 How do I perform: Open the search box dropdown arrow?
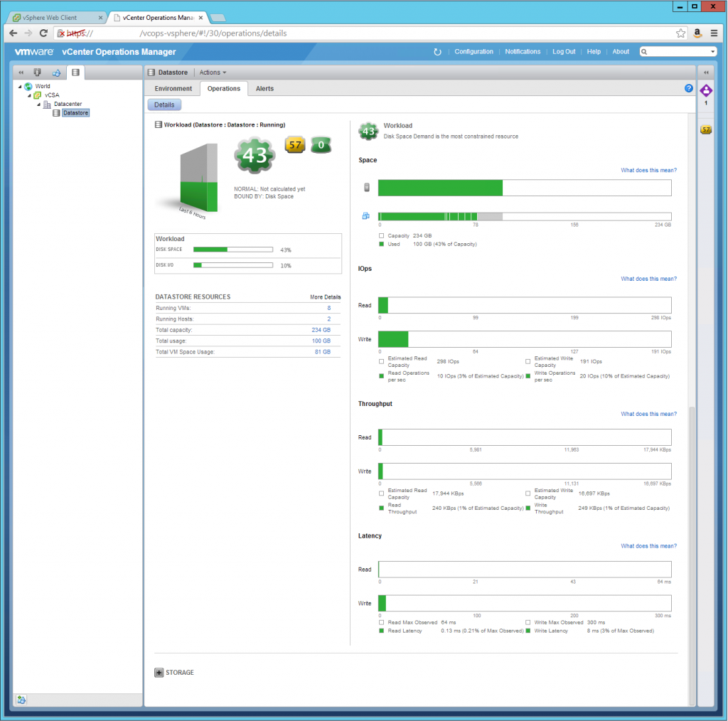[x=712, y=51]
